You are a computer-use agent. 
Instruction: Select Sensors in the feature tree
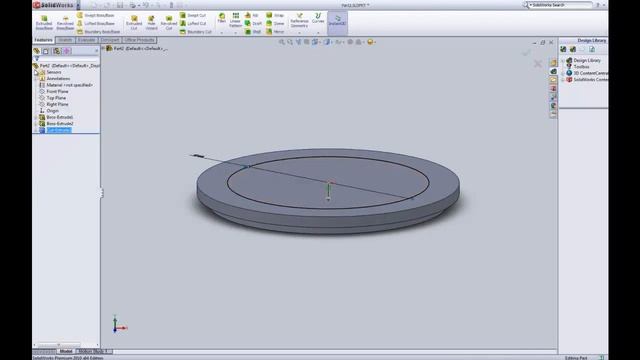coord(53,72)
